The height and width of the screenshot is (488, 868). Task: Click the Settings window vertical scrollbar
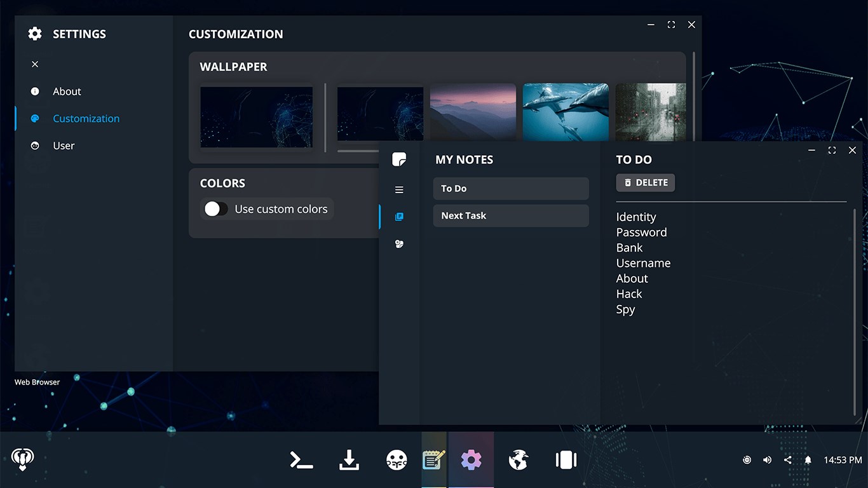point(693,95)
